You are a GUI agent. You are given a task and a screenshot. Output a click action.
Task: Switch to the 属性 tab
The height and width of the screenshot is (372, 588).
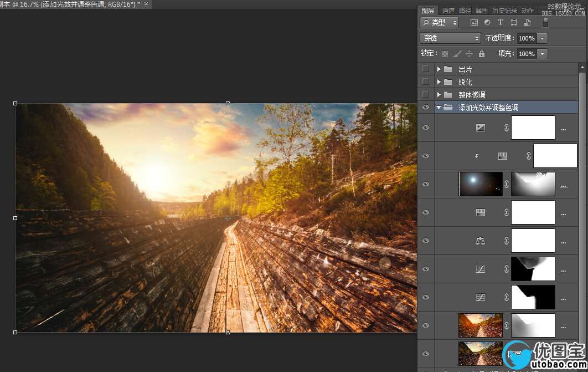pyautogui.click(x=482, y=11)
